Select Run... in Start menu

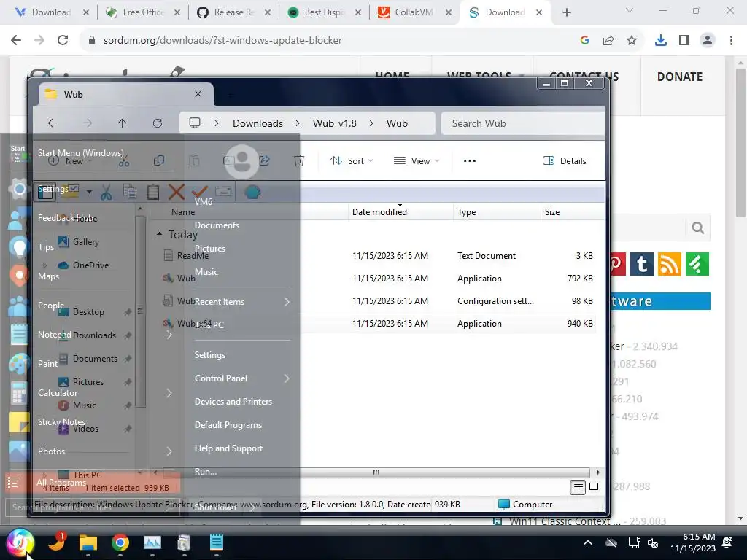point(205,472)
